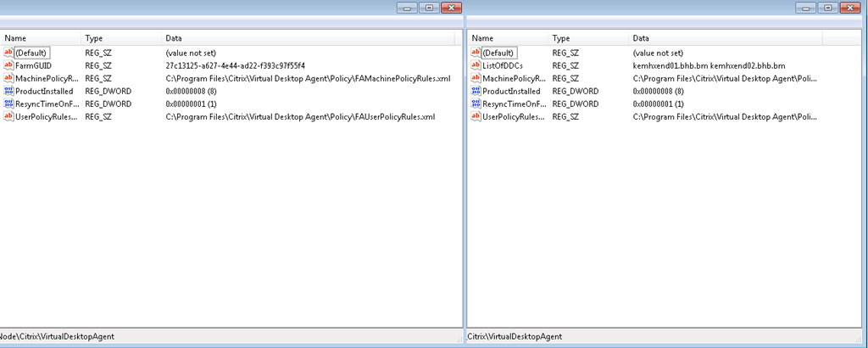Select (Default) name in left window
This screenshot has width=868, height=348.
[32, 53]
